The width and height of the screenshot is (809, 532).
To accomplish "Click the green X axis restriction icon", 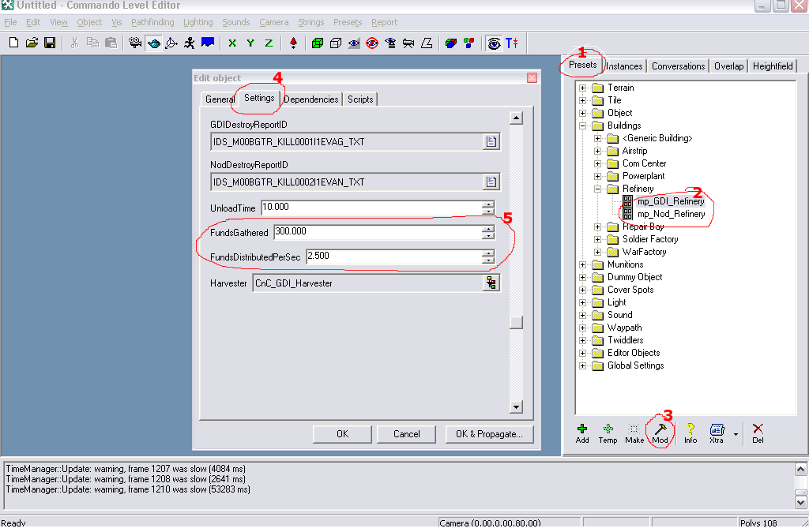I will point(232,43).
